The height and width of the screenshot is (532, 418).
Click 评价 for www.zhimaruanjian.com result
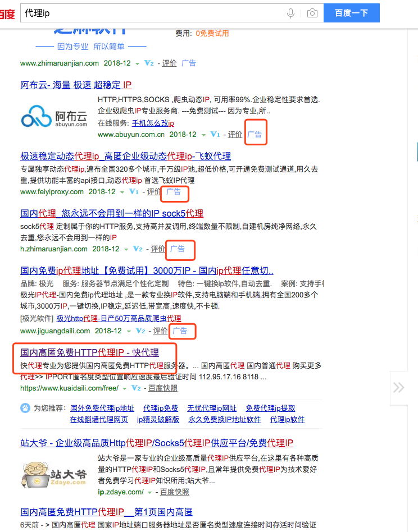coord(169,63)
